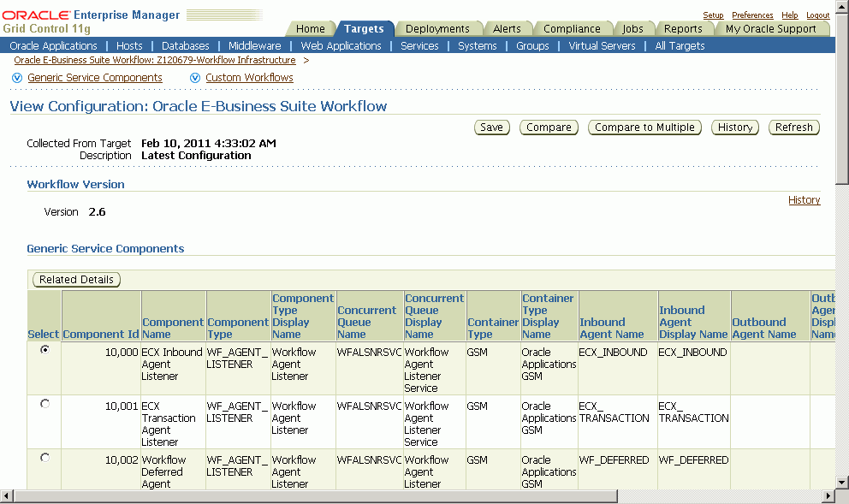The width and height of the screenshot is (849, 504).
Task: Open the Help link
Action: [x=789, y=15]
